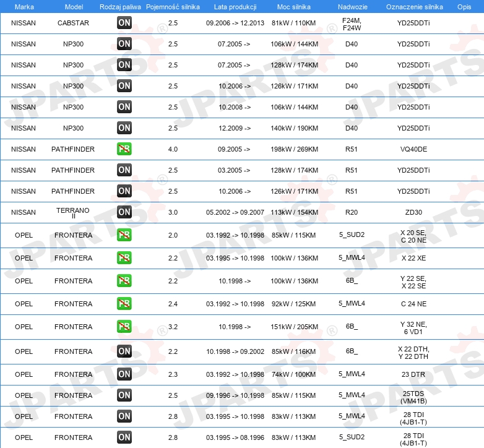Click the Lata produkcji column header
Viewport: 484px width, 448px height.
pos(235,7)
